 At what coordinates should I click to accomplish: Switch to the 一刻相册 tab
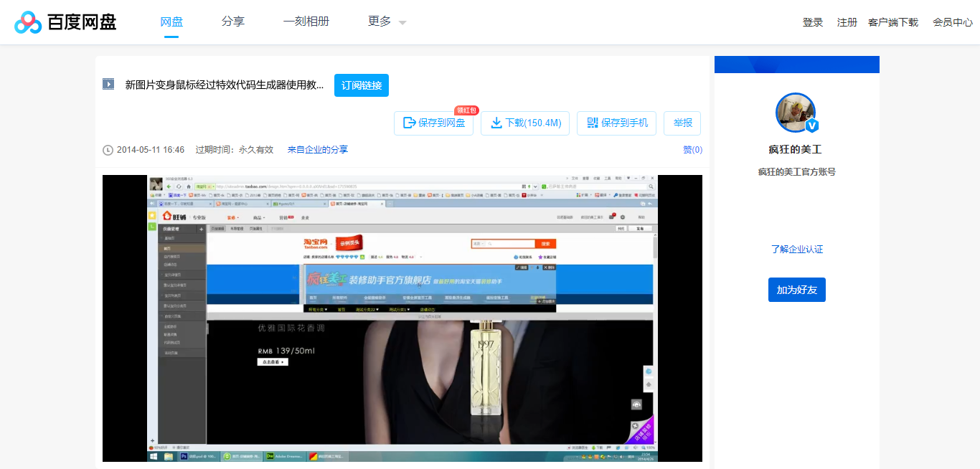point(306,22)
